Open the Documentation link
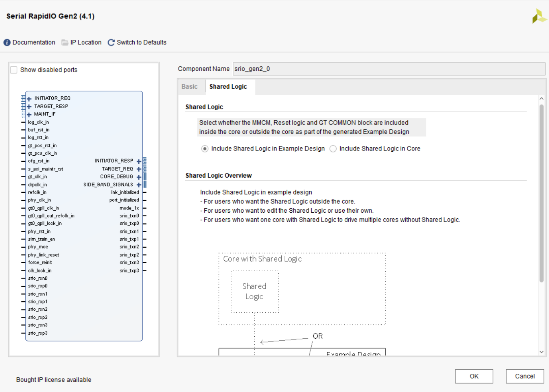This screenshot has height=392, width=549. 34,42
